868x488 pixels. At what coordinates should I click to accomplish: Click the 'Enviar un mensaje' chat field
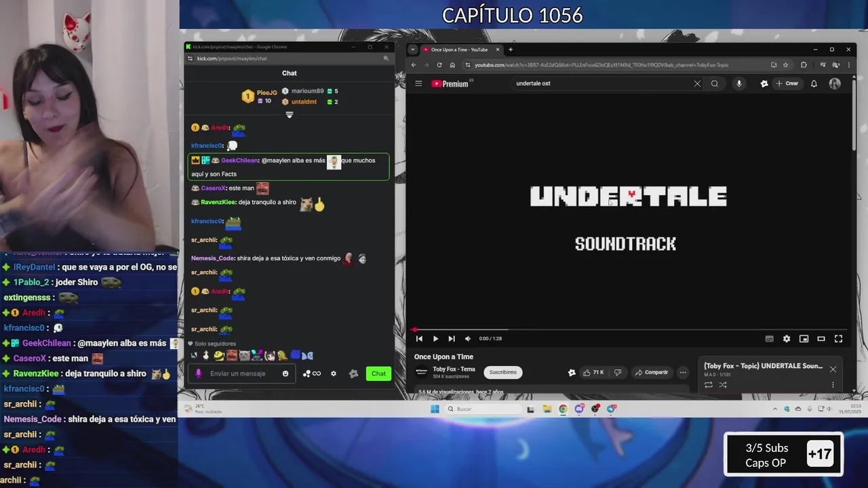pos(243,373)
